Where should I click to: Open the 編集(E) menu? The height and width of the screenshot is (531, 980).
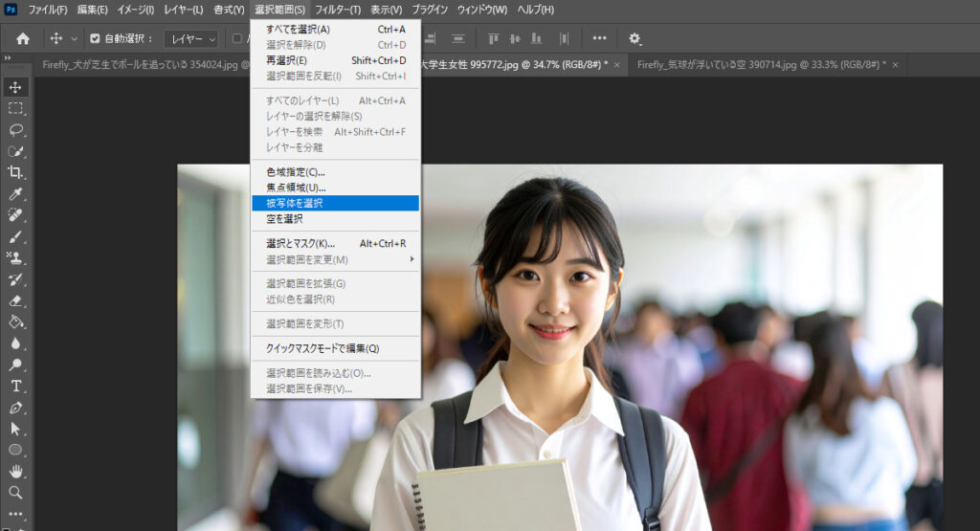93,10
